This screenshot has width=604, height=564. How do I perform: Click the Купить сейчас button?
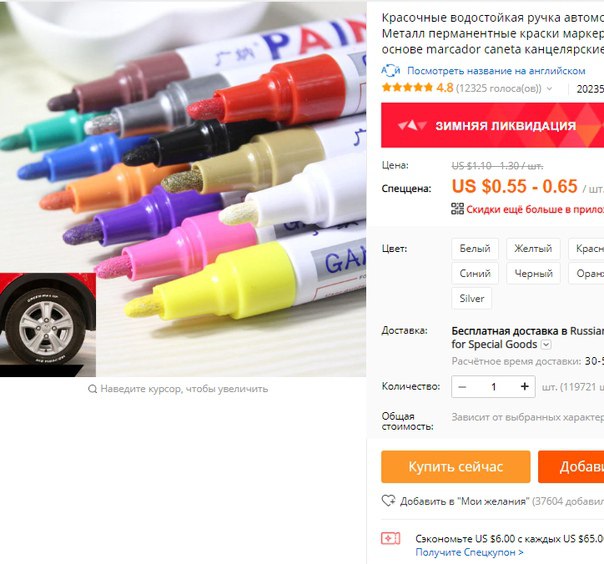[456, 467]
